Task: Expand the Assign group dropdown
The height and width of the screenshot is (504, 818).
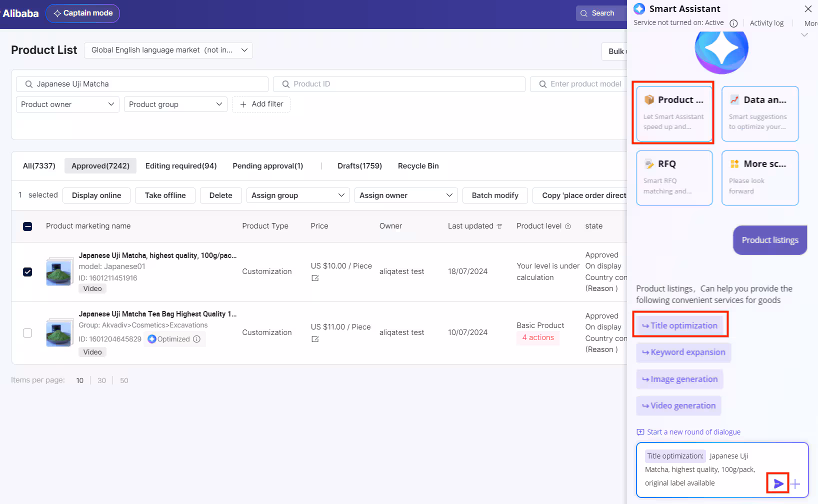Action: [x=298, y=195]
